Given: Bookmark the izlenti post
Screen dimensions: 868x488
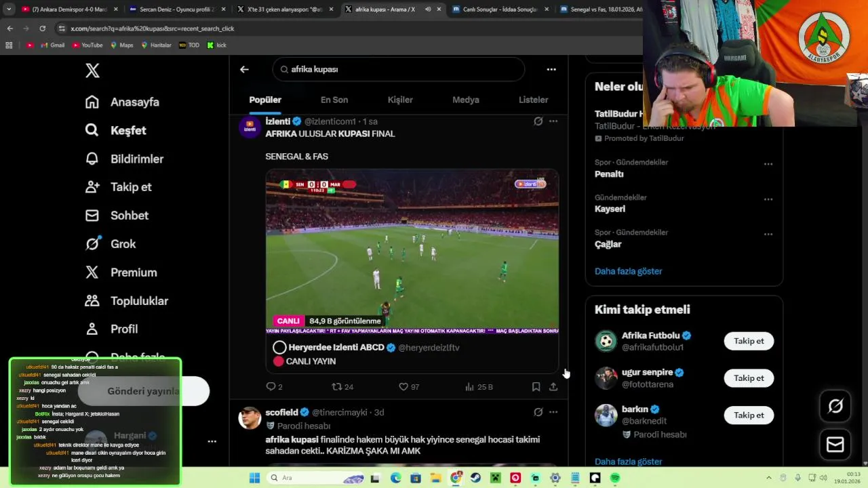Looking at the screenshot, I should point(536,386).
